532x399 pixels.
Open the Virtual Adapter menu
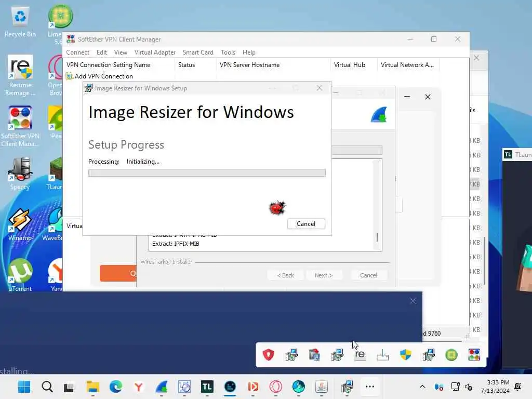click(155, 52)
